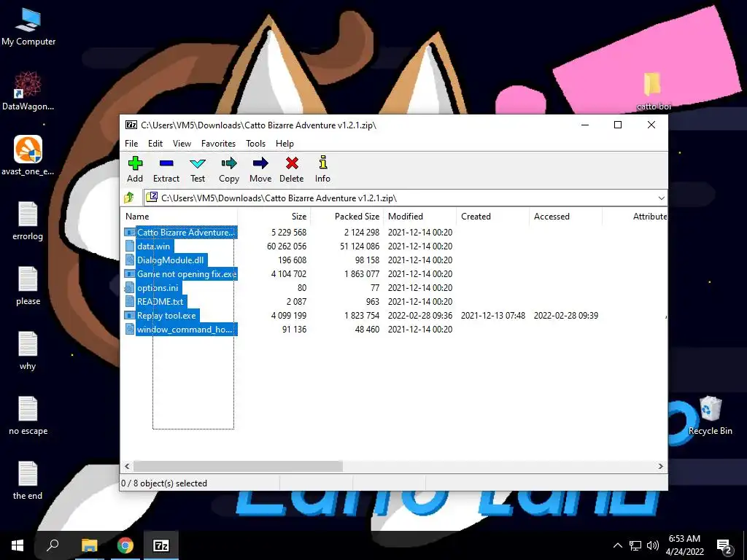Show hidden system tray icons
Viewport: 747px width, 560px height.
617,545
